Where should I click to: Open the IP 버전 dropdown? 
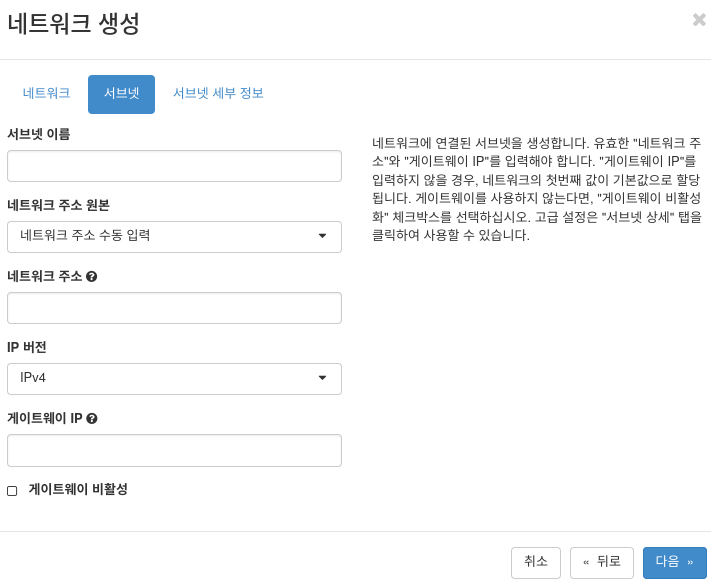[174, 379]
